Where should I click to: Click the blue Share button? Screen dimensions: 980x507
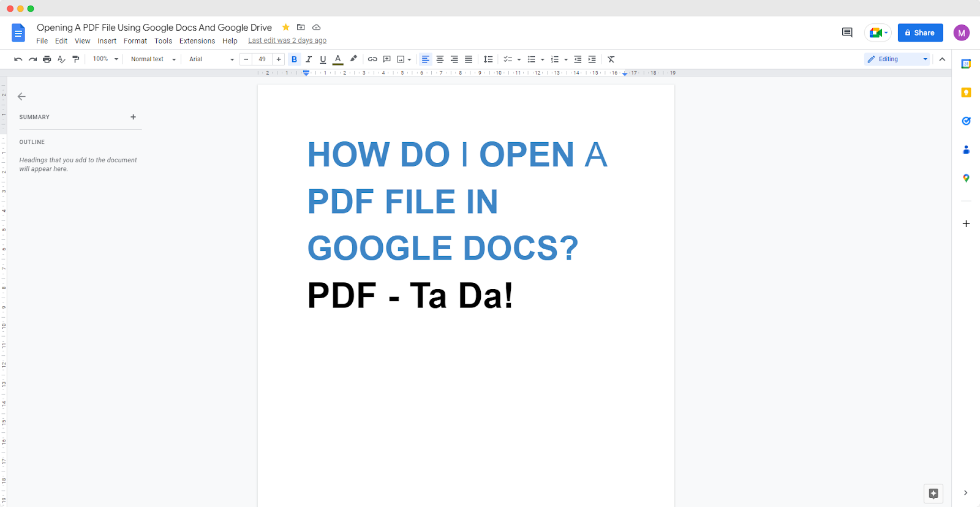920,32
